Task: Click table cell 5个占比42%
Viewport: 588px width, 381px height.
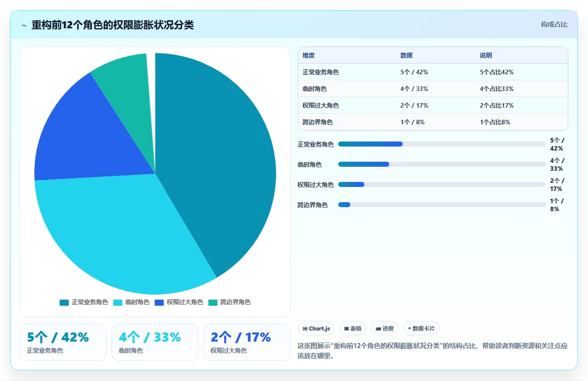Action: click(497, 72)
